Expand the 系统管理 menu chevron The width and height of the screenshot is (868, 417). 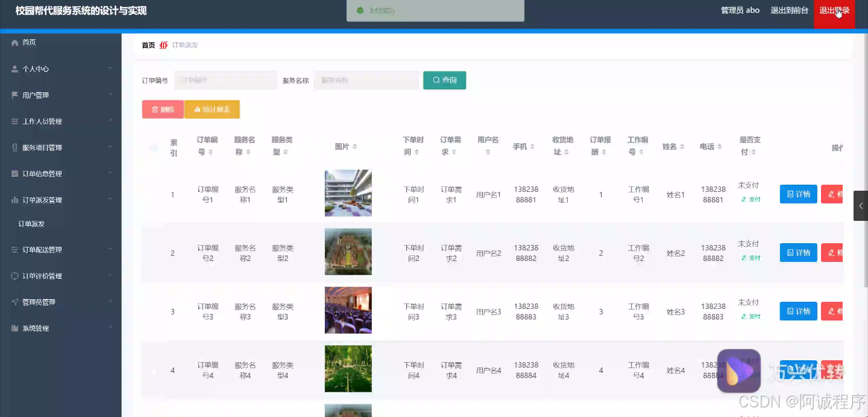[110, 327]
